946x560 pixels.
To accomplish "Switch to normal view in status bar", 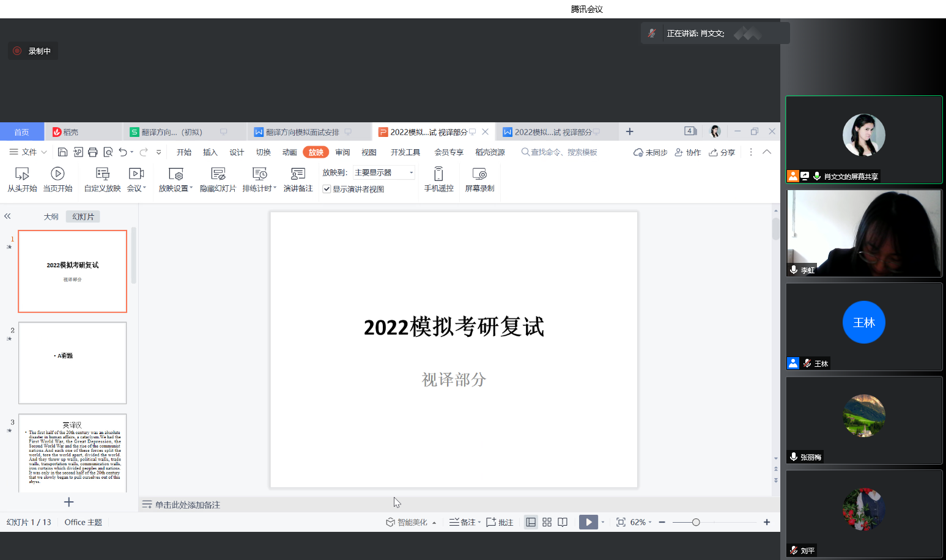I will [531, 522].
